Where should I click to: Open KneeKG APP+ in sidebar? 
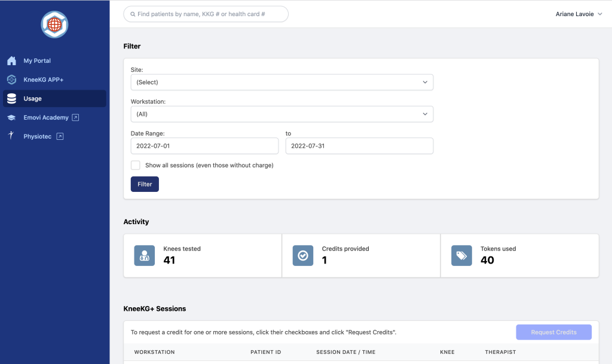tap(54, 79)
